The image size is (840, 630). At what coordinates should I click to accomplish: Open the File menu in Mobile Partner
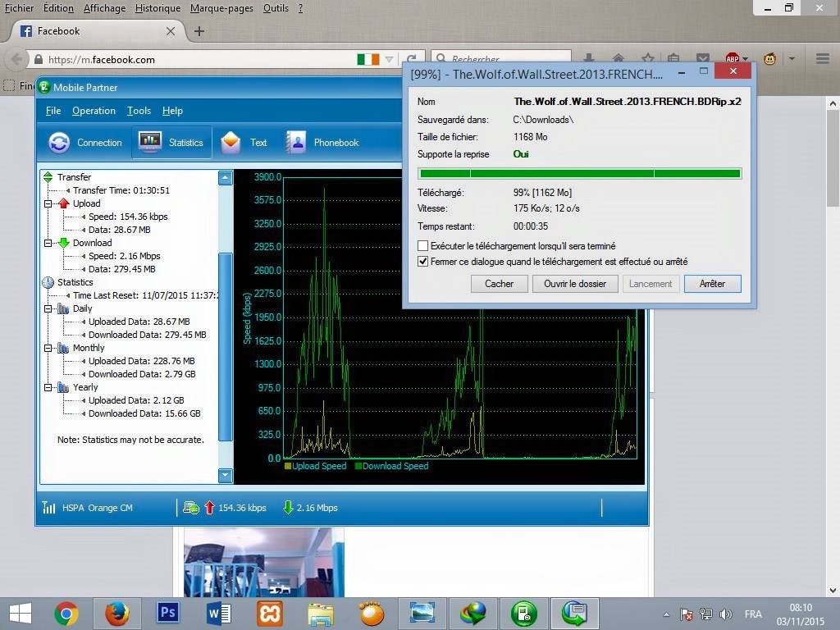coord(53,111)
